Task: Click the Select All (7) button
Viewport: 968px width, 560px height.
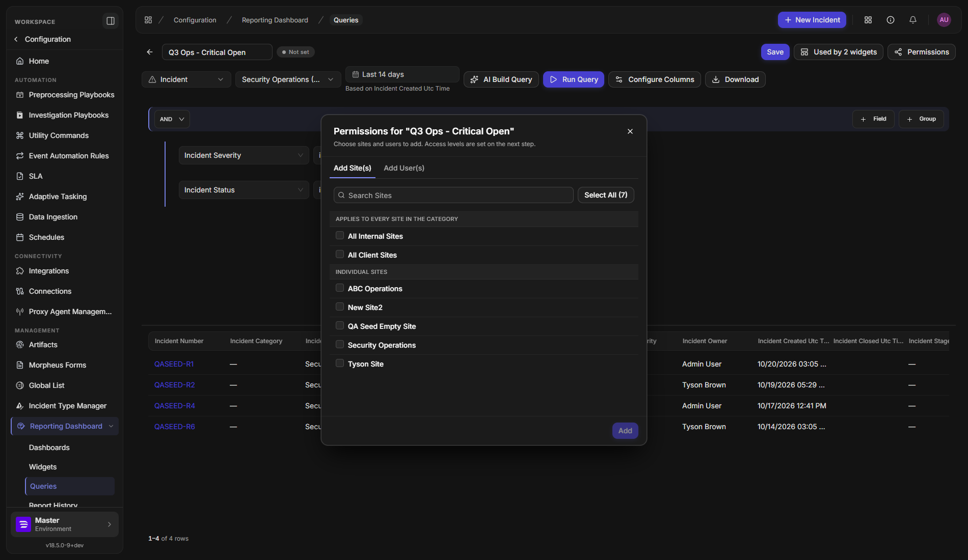Action: [606, 195]
